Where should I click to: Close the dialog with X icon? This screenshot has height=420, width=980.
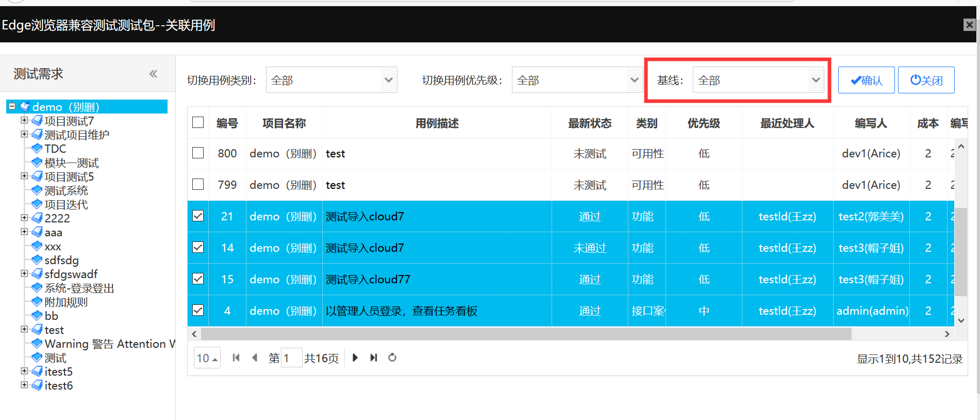(969, 25)
